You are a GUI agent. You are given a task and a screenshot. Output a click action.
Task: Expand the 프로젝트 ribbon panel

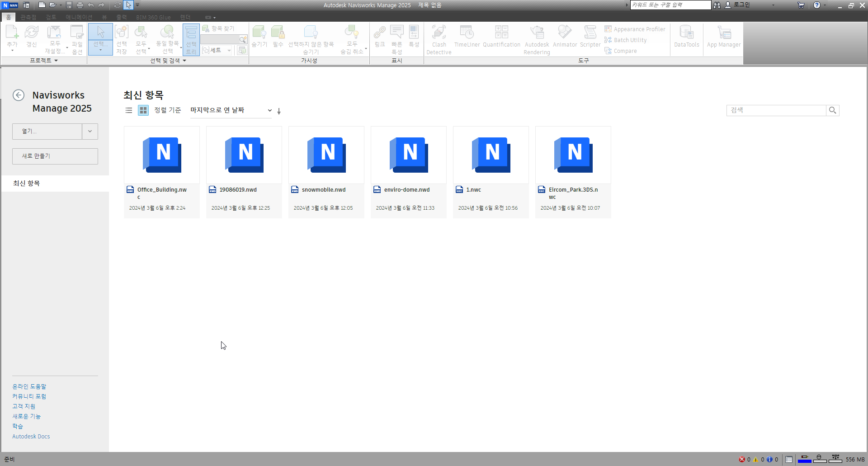click(44, 61)
